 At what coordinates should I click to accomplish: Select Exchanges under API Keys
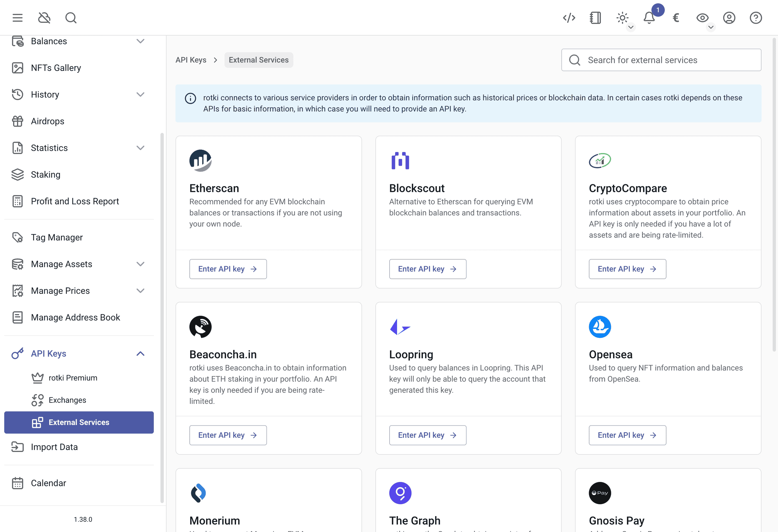(79, 400)
